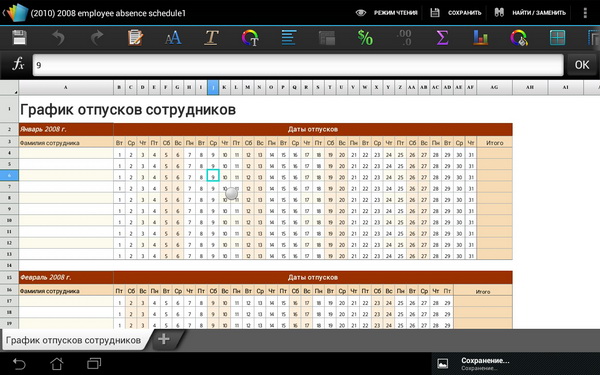Image resolution: width=600 pixels, height=375 pixels.
Task: Undo the last action with the undo arrow
Action: 59,38
